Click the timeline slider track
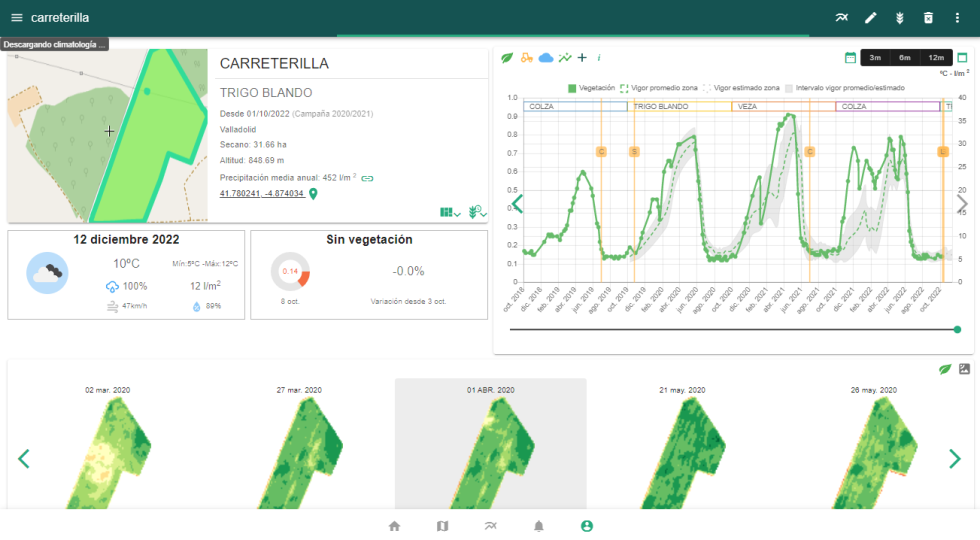 (733, 329)
